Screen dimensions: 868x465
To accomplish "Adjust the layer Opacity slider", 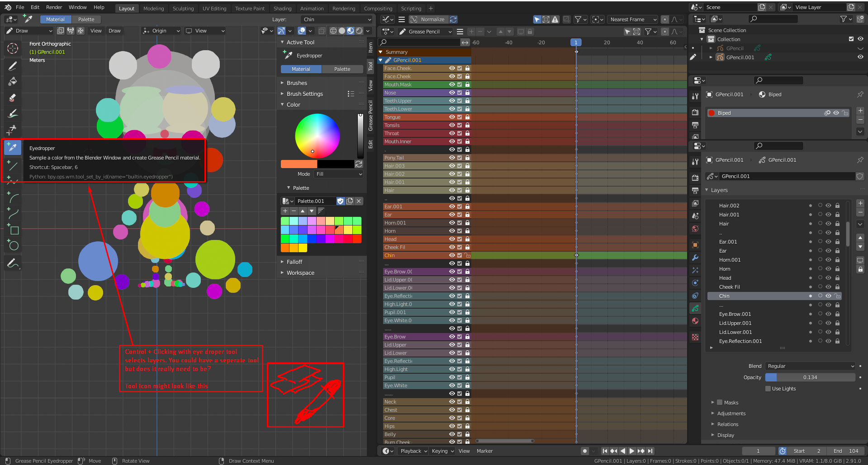I will point(810,377).
